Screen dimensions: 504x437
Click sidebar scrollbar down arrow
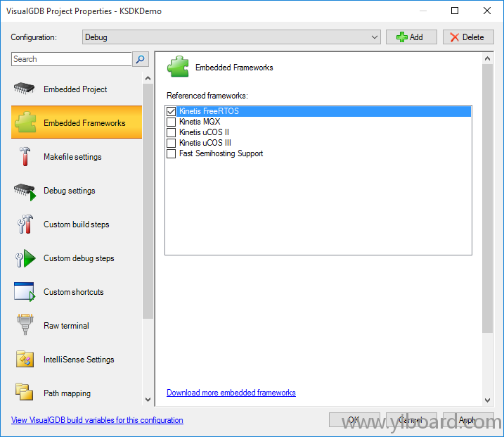coord(148,400)
